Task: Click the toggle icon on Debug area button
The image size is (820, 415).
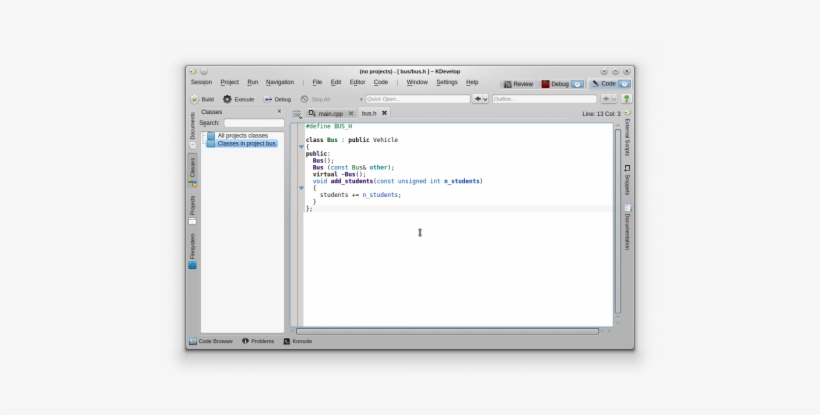Action: [577, 84]
